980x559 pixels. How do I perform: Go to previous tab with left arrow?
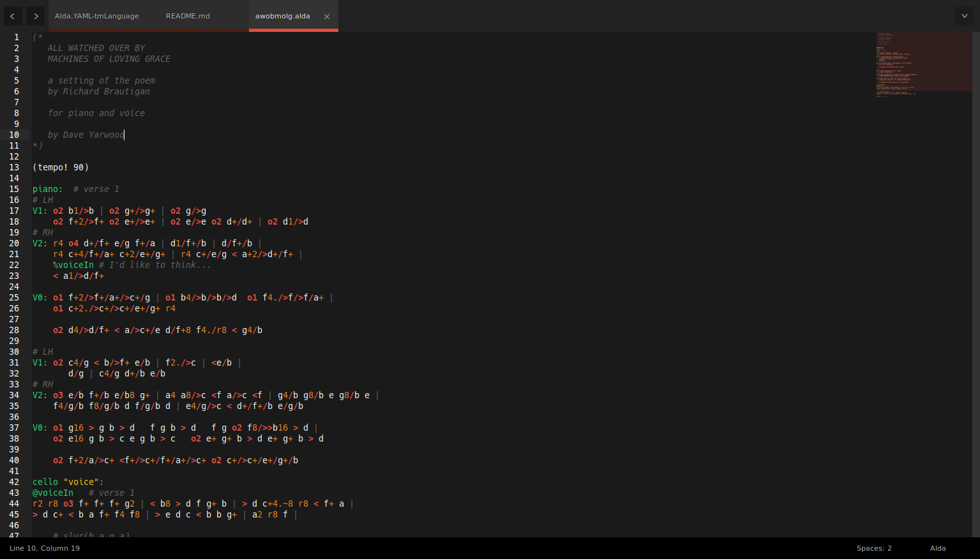12,16
